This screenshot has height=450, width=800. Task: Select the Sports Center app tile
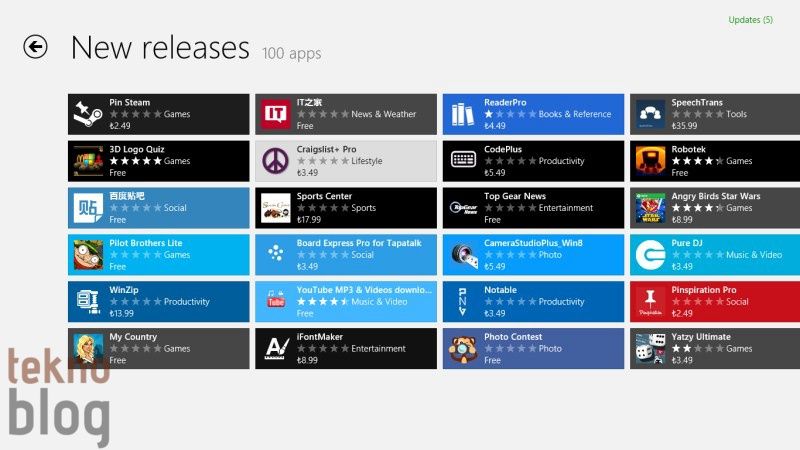click(345, 208)
